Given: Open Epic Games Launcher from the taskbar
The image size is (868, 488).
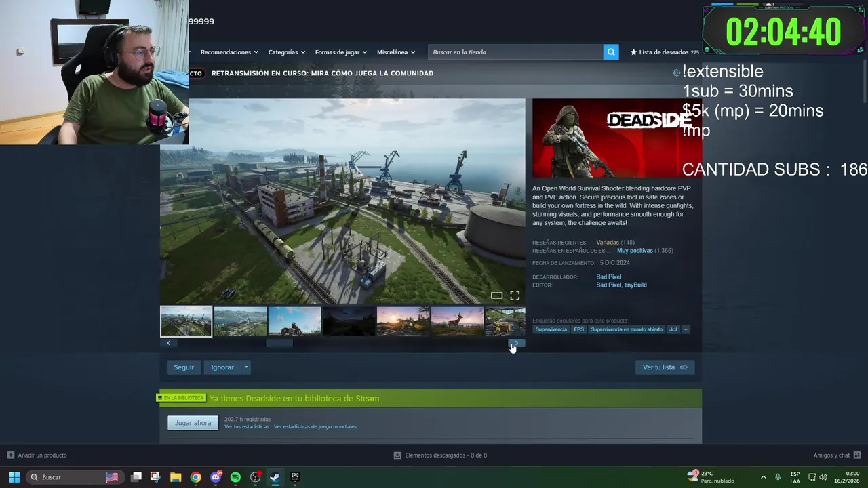Looking at the screenshot, I should (x=295, y=477).
